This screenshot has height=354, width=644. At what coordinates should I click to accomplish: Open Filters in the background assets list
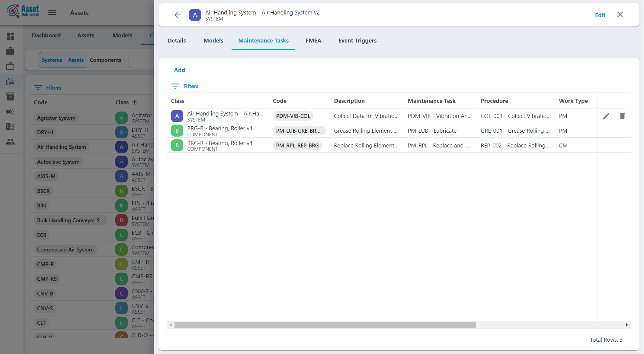click(48, 87)
